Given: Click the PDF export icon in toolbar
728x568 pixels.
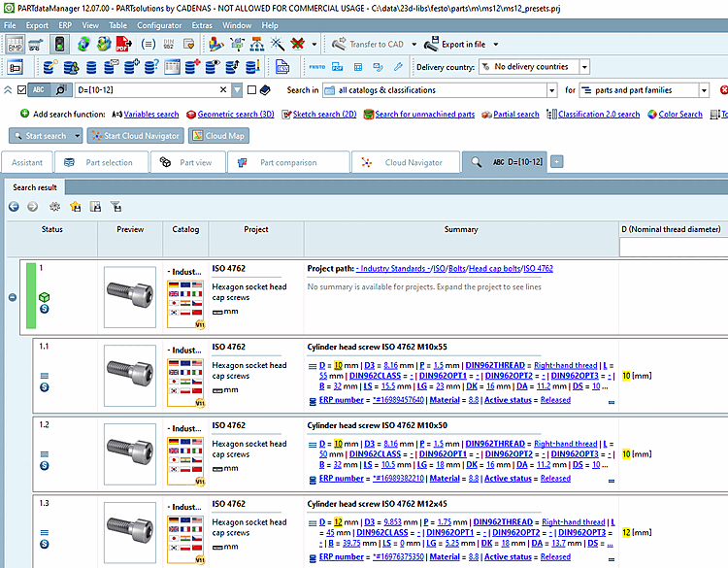Looking at the screenshot, I should pyautogui.click(x=124, y=44).
